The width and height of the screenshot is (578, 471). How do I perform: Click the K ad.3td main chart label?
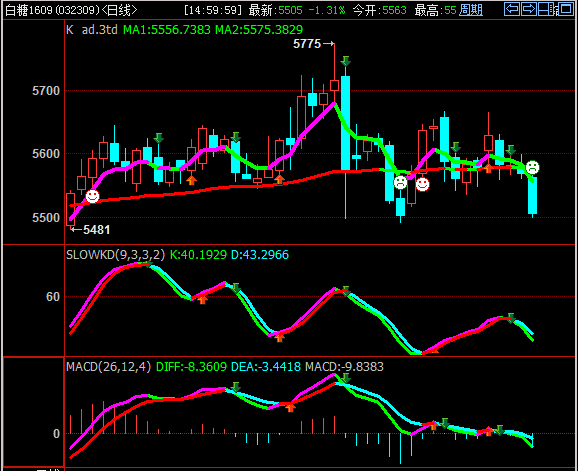92,29
